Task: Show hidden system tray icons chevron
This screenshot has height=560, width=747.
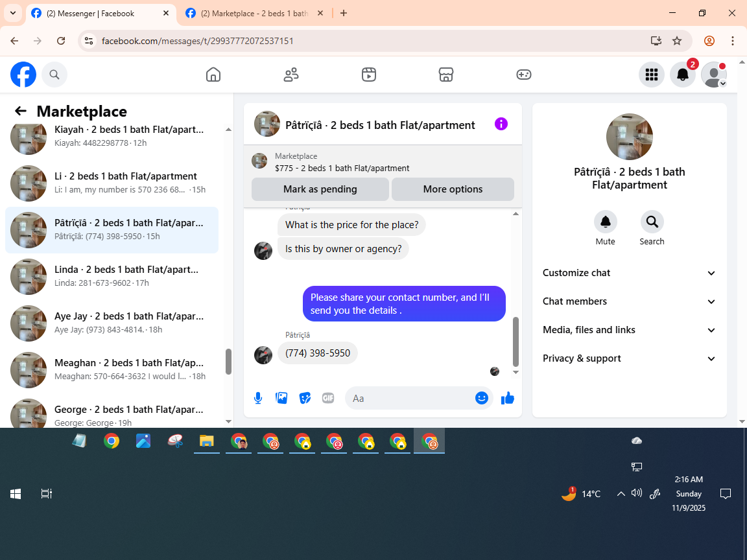Action: [621, 494]
